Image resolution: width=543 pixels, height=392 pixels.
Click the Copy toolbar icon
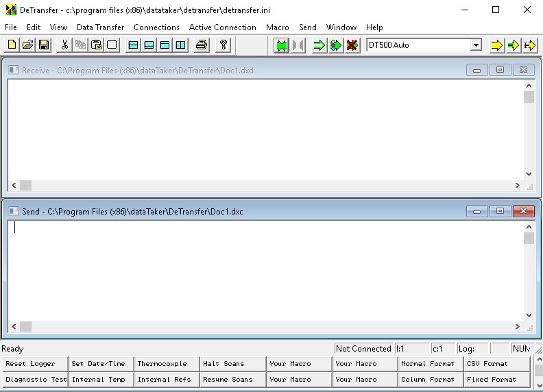coord(80,45)
